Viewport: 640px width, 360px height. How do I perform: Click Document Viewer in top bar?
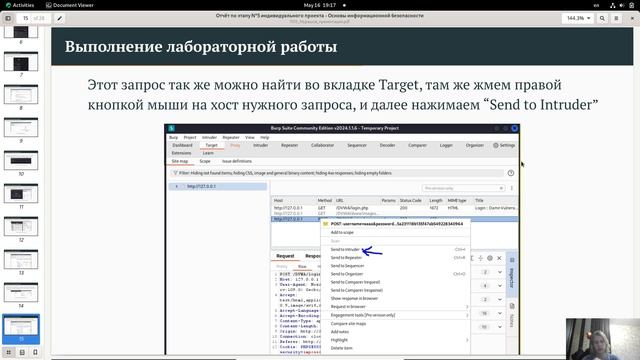tap(69, 5)
